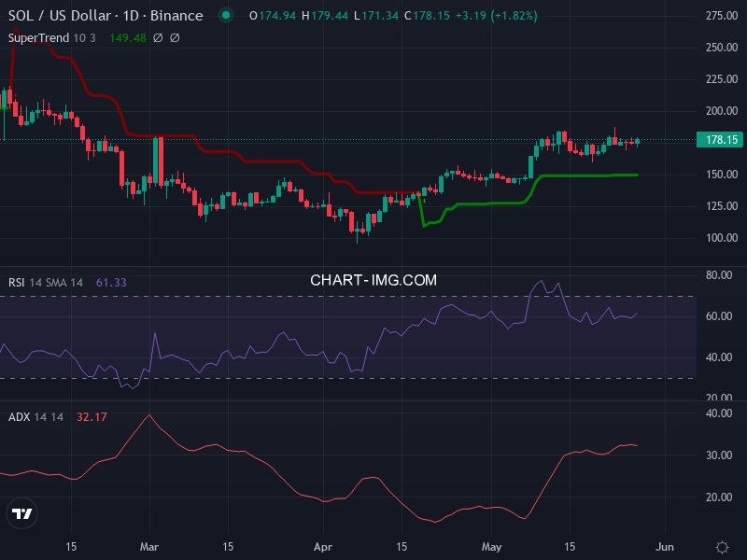This screenshot has height=560, width=747.
Task: Click the 125.00 price axis label
Action: click(x=722, y=206)
